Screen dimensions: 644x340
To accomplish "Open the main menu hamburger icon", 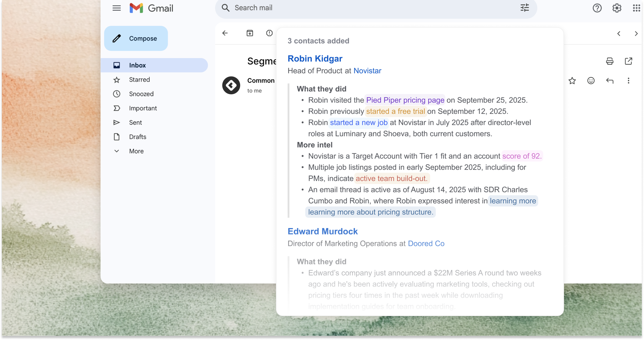I will (x=116, y=8).
